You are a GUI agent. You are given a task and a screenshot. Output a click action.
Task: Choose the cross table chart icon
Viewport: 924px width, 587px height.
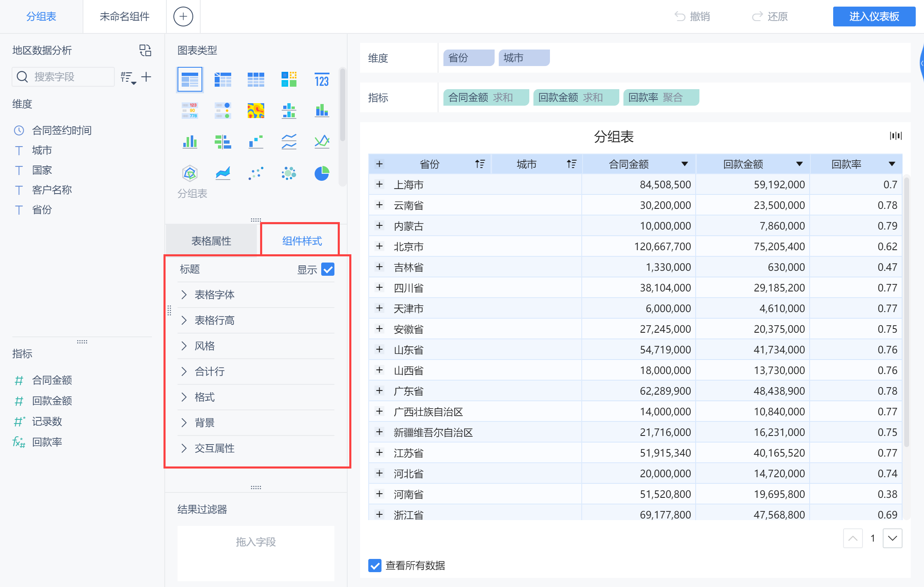click(x=223, y=79)
